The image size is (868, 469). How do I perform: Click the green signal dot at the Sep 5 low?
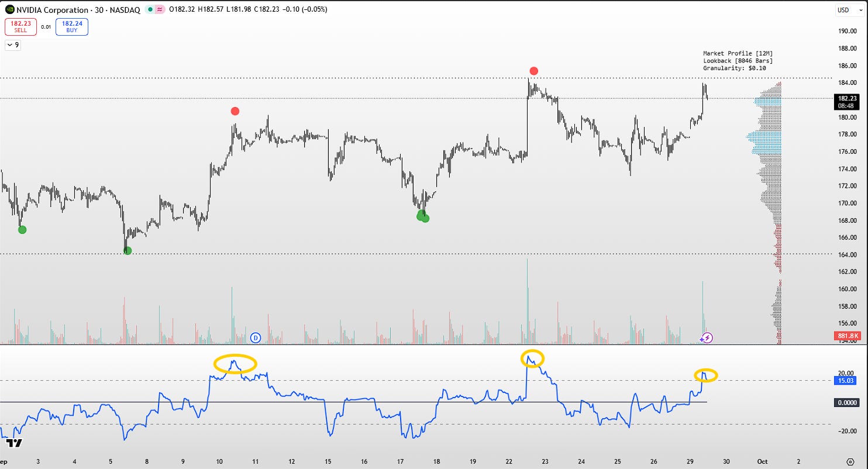coord(128,251)
